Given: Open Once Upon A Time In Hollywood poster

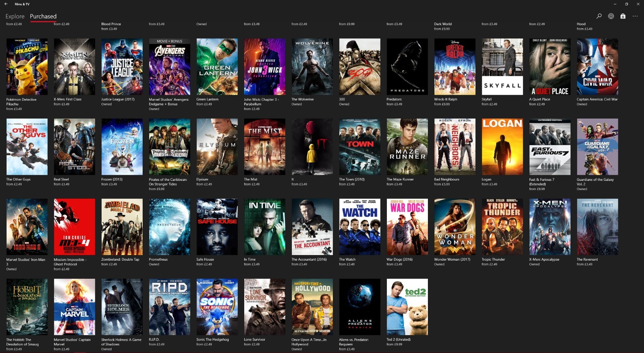Looking at the screenshot, I should [x=312, y=307].
